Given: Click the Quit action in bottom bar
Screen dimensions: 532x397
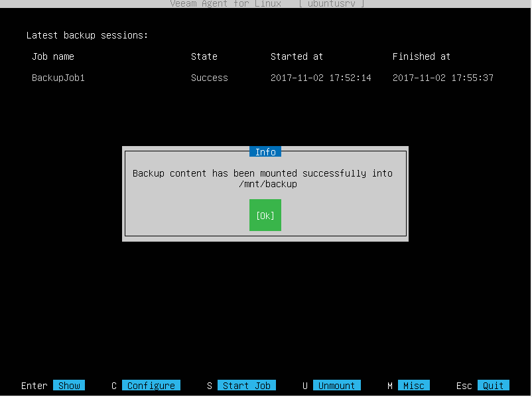Looking at the screenshot, I should (x=494, y=386).
